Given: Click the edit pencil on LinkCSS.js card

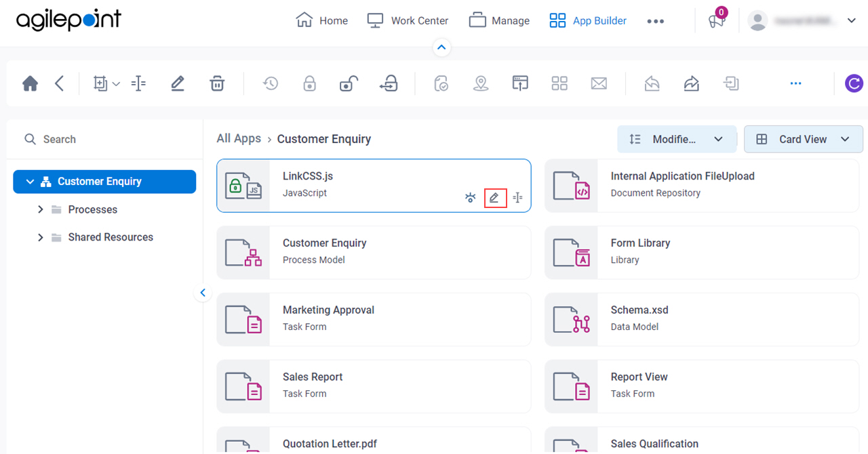Looking at the screenshot, I should (x=495, y=198).
